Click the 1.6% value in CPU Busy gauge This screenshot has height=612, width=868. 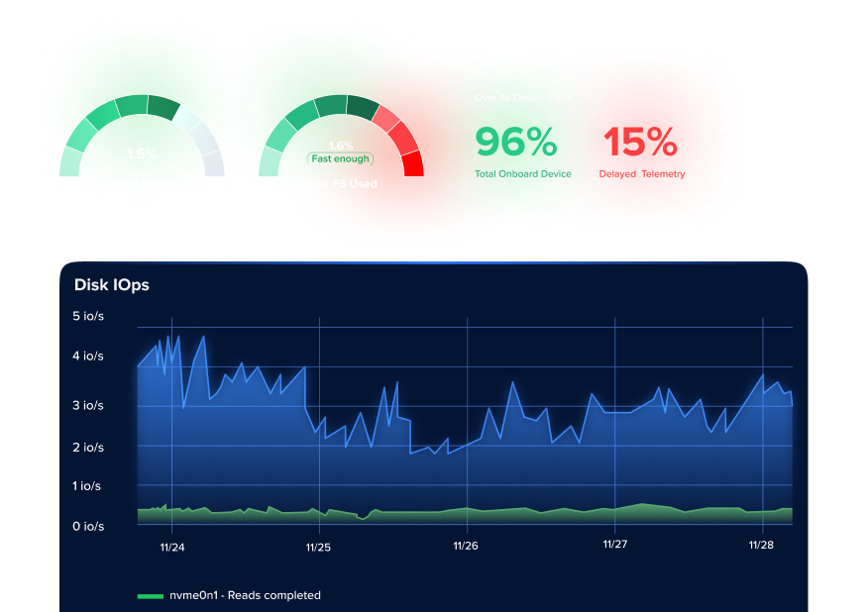pyautogui.click(x=142, y=153)
